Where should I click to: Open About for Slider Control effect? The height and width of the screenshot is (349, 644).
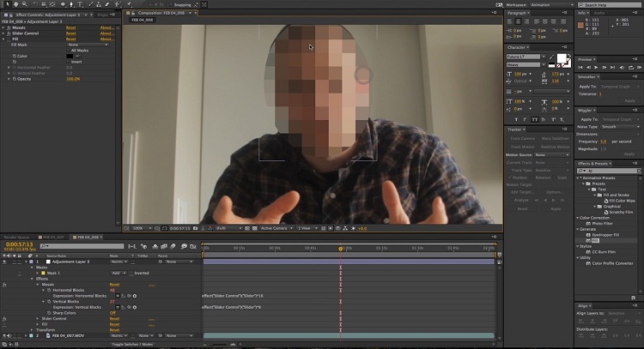point(106,33)
